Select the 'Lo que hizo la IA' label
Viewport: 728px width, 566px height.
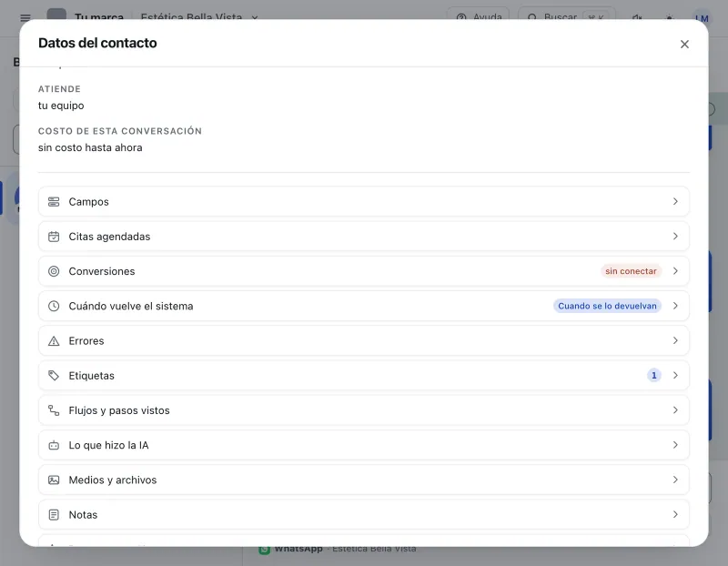[108, 445]
